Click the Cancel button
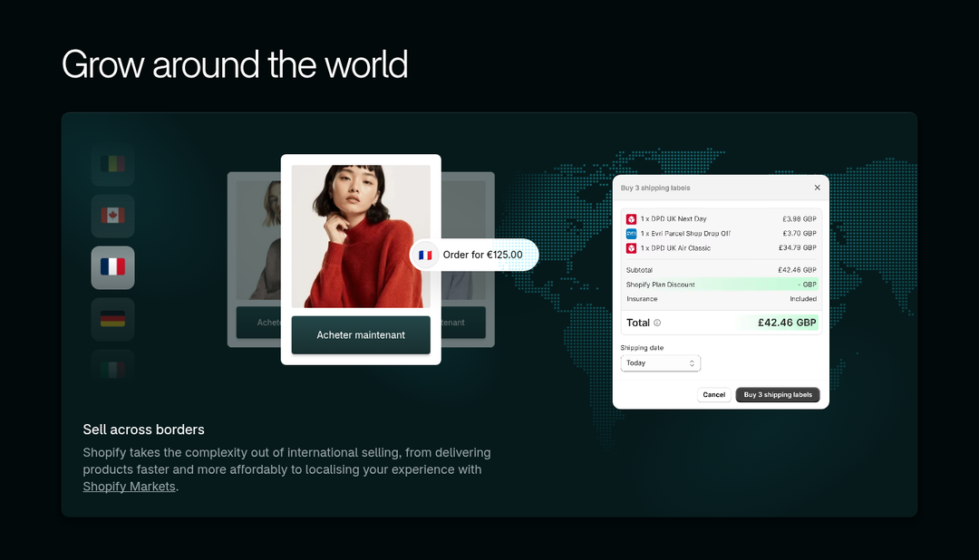 click(713, 394)
